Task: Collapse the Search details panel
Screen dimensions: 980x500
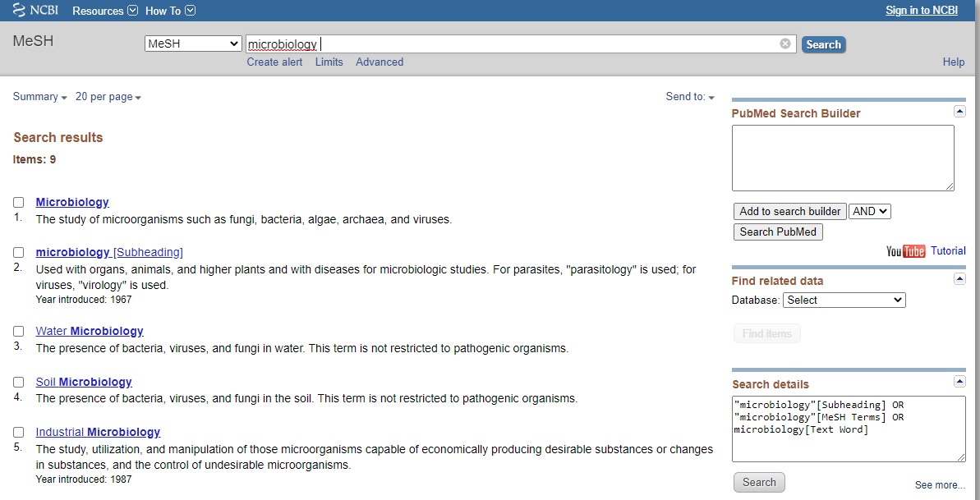Action: pyautogui.click(x=959, y=381)
